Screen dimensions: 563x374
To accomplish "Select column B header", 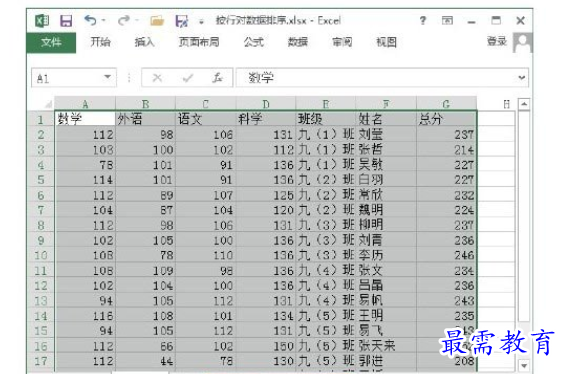I will [x=145, y=104].
